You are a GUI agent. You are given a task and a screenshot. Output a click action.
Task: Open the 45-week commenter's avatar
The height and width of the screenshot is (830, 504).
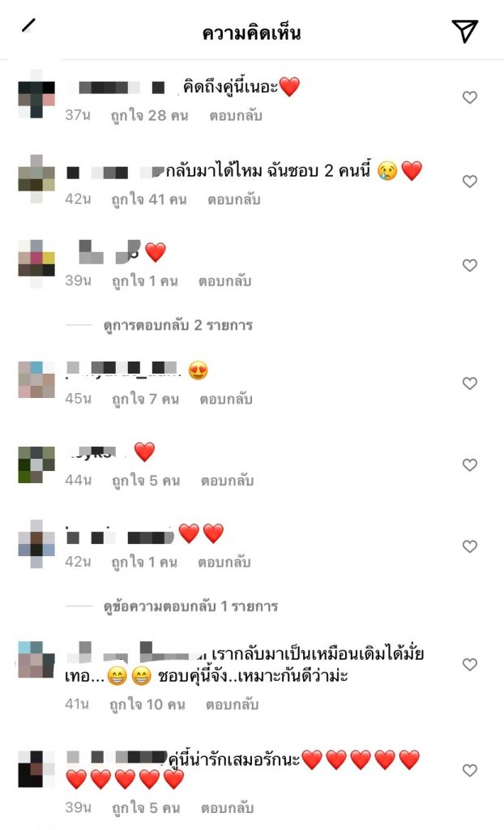point(36,379)
